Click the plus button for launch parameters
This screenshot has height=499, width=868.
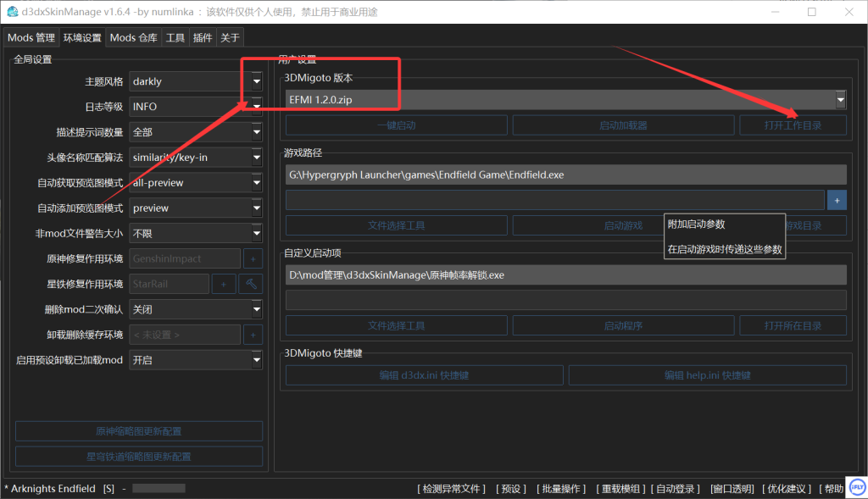(837, 200)
